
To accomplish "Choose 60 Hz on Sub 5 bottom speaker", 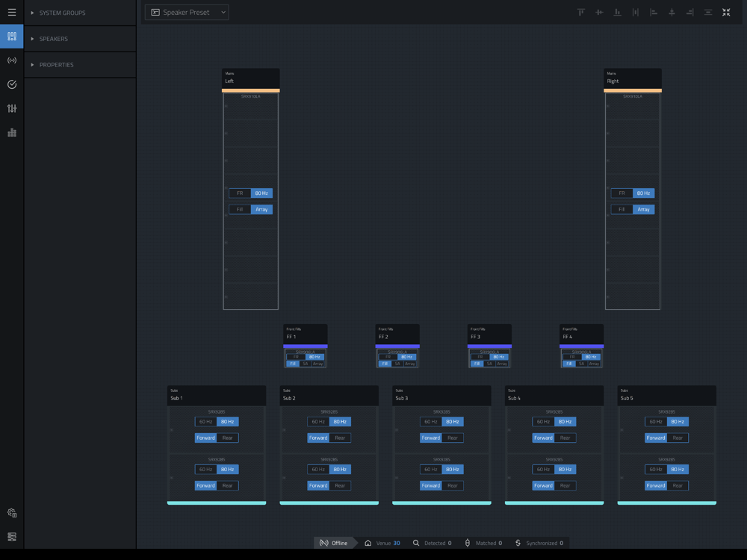I will pyautogui.click(x=656, y=469).
